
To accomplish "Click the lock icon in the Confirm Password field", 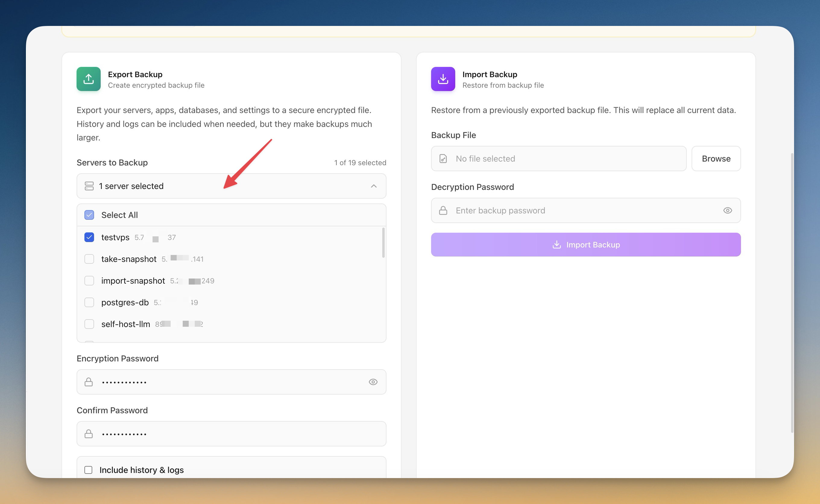I will [x=89, y=434].
